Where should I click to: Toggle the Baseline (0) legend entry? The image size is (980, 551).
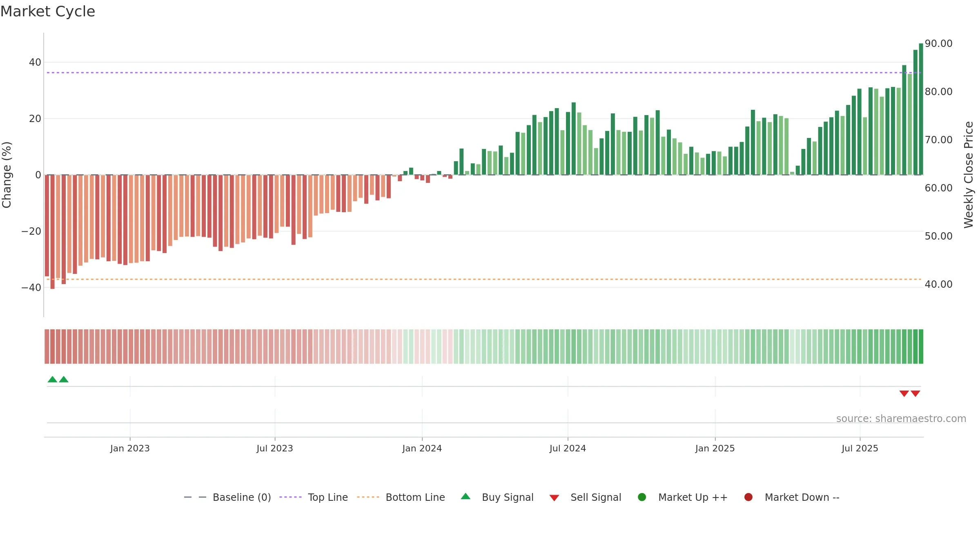pyautogui.click(x=227, y=497)
